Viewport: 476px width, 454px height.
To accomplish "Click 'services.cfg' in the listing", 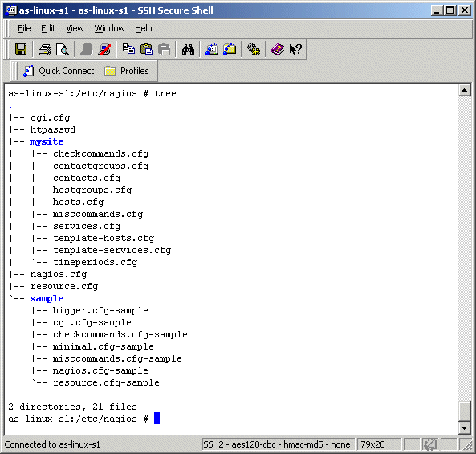I will click(x=87, y=227).
